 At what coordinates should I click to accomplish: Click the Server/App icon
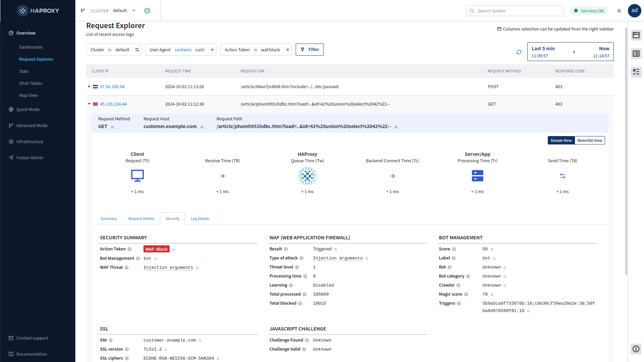pos(477,176)
